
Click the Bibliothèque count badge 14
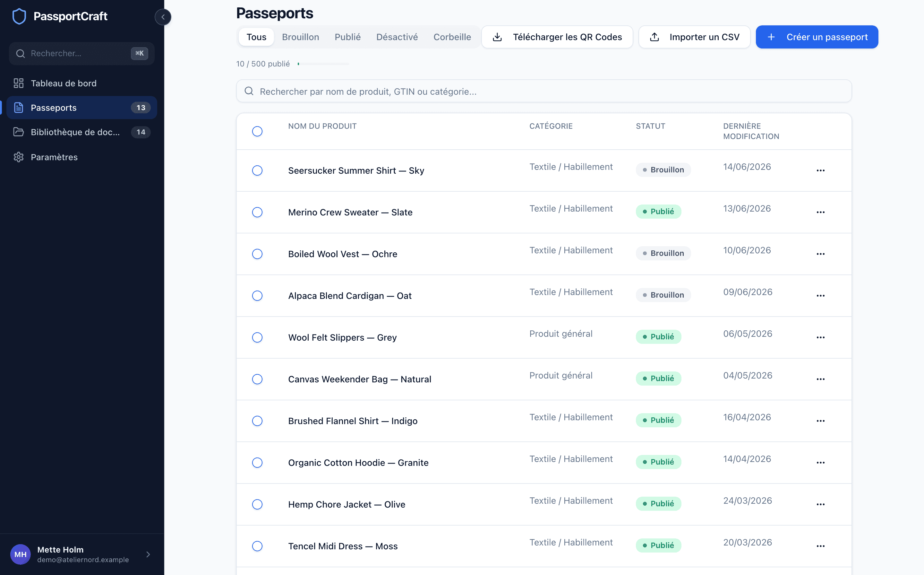[141, 132]
